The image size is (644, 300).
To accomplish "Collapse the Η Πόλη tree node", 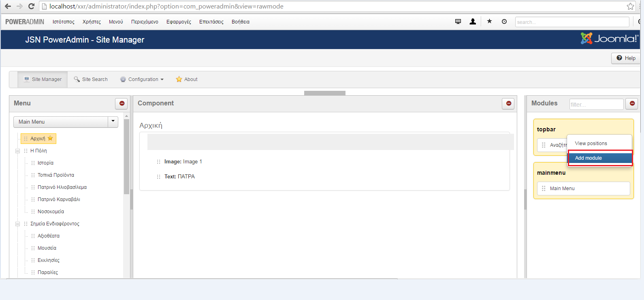I will [x=17, y=151].
